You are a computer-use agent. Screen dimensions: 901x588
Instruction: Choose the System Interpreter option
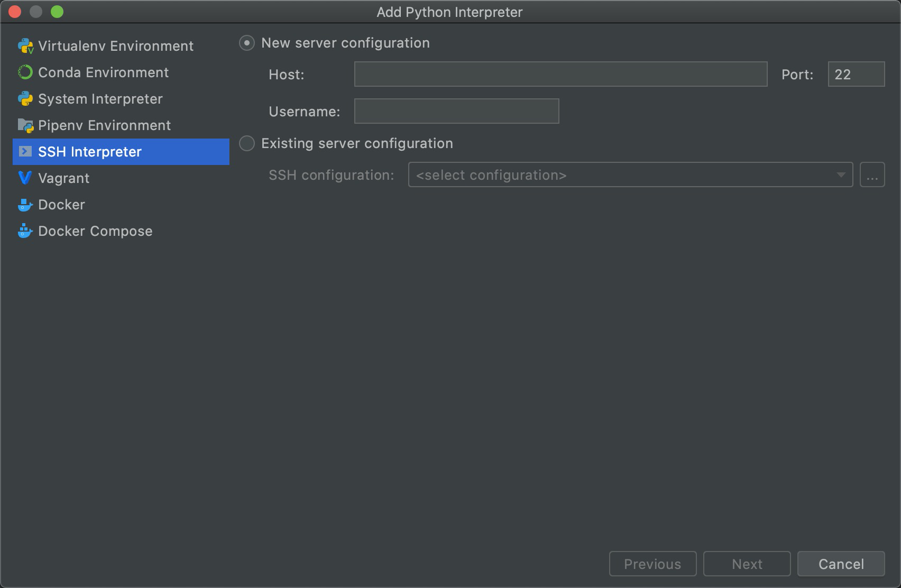(x=121, y=99)
